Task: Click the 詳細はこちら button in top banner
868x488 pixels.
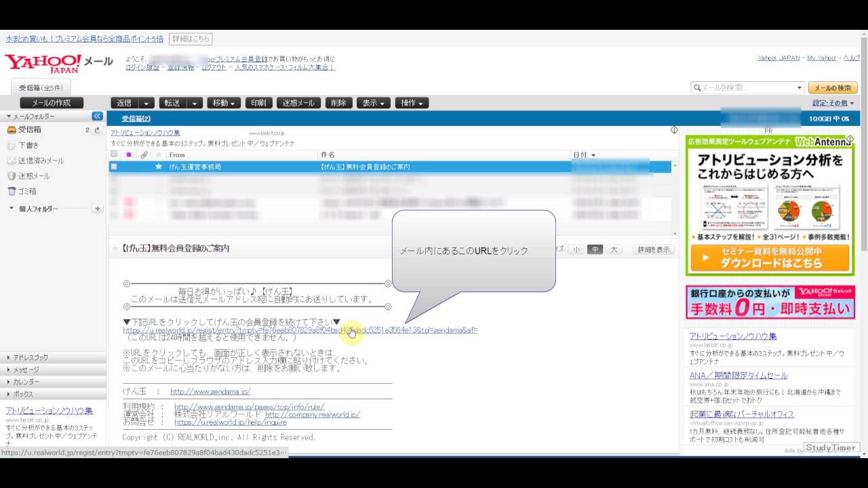Action: pos(191,39)
